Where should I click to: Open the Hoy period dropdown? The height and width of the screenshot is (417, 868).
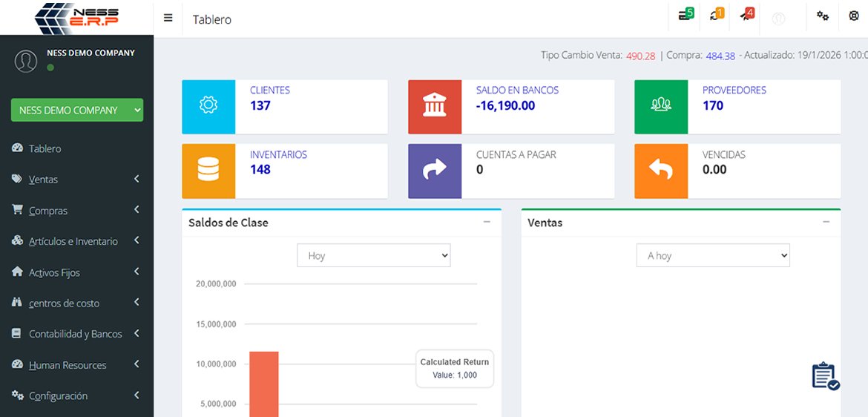point(374,255)
